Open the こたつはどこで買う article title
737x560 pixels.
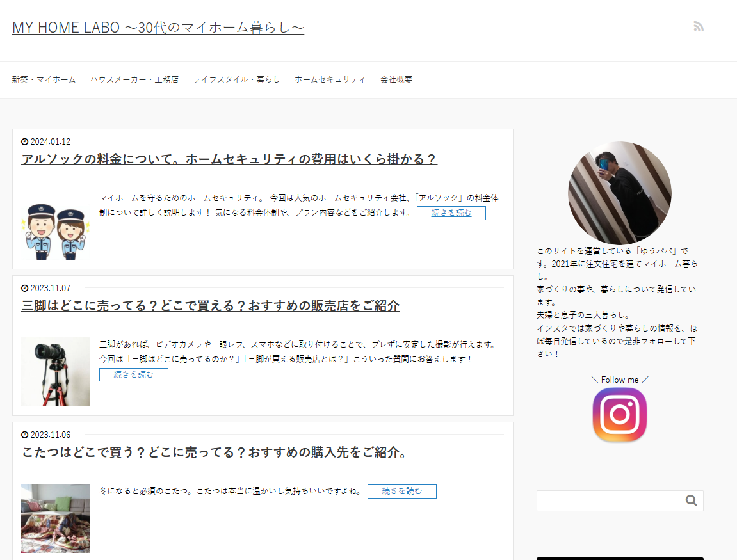coord(216,452)
